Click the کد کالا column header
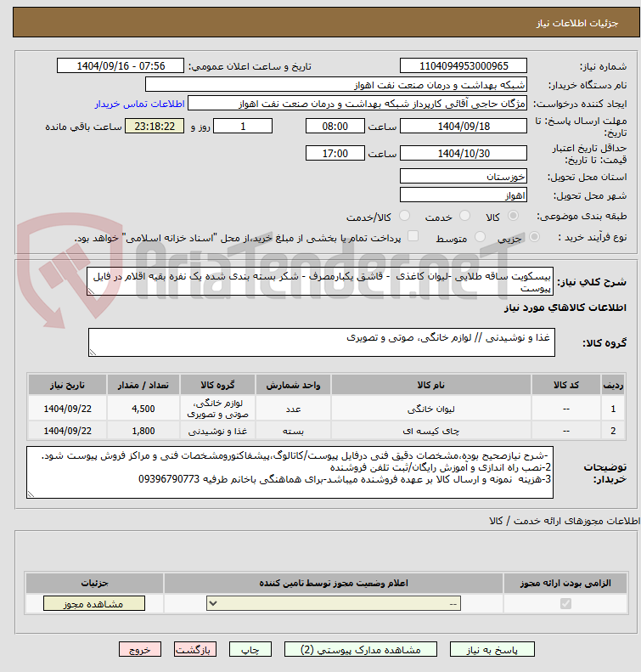Image resolution: width=641 pixels, height=672 pixels. (x=566, y=385)
